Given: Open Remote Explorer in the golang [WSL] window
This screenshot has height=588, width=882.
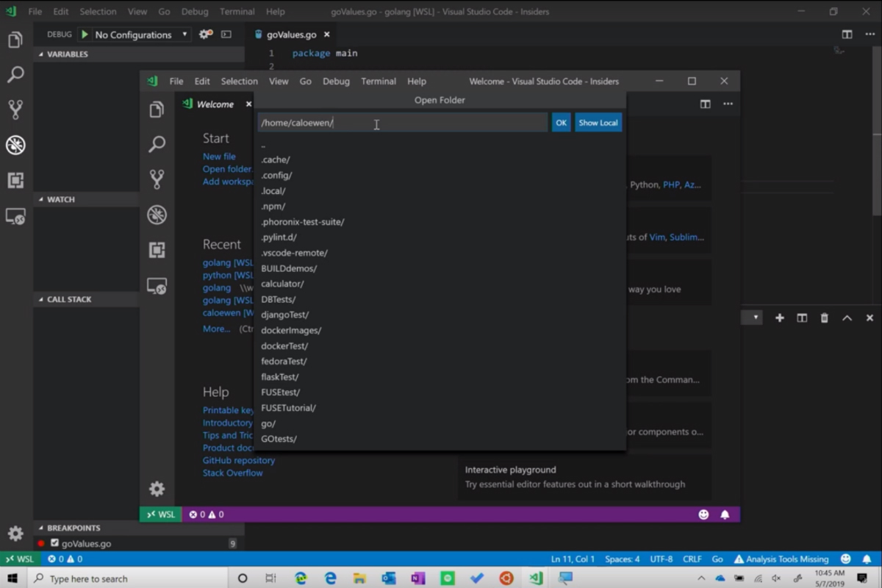Looking at the screenshot, I should (x=15, y=216).
